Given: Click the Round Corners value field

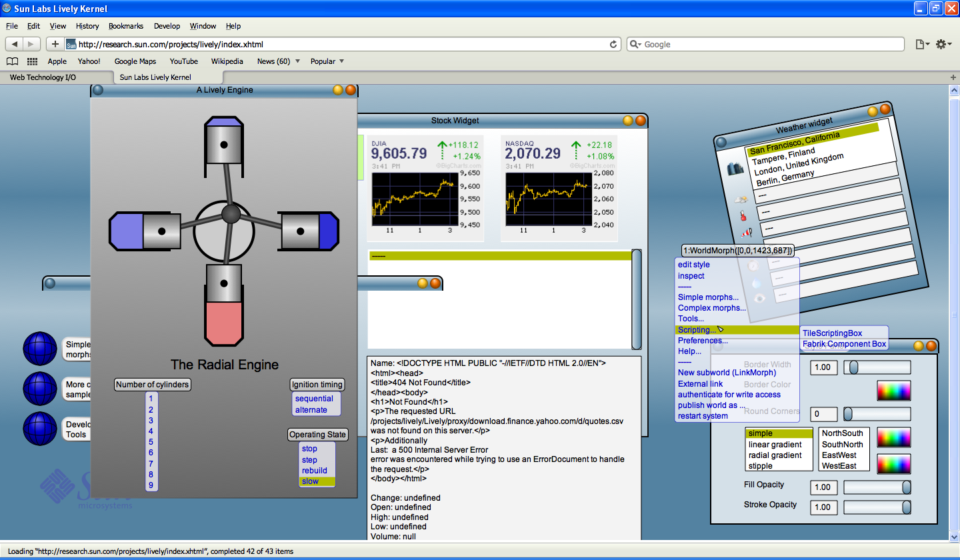Looking at the screenshot, I should coord(823,414).
